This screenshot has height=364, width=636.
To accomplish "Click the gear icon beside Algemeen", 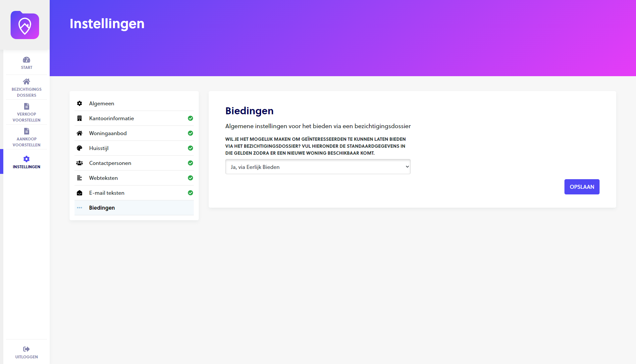I will pyautogui.click(x=79, y=103).
